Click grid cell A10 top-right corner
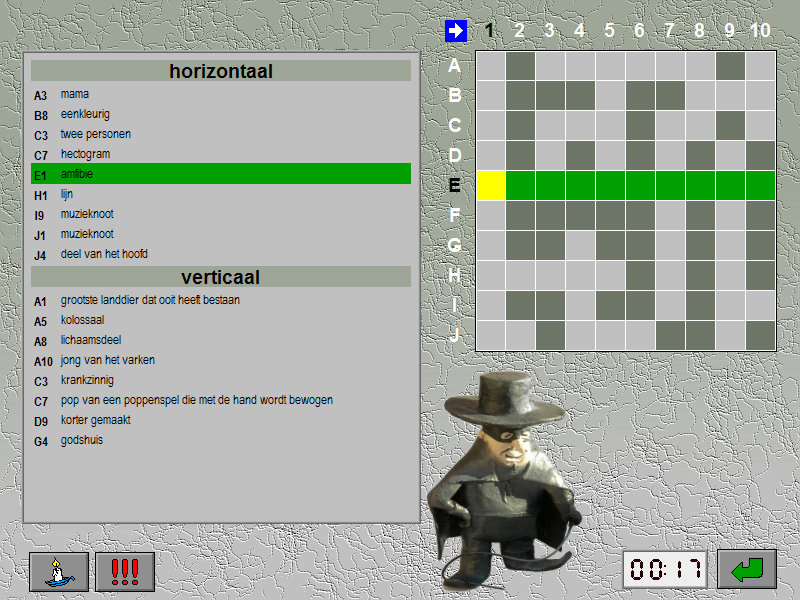This screenshot has width=800, height=600. (761, 66)
